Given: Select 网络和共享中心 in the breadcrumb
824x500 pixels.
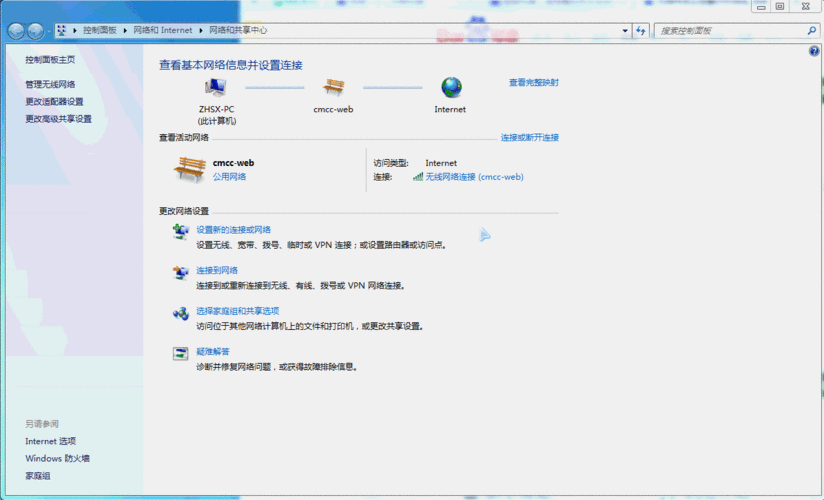Looking at the screenshot, I should click(238, 30).
